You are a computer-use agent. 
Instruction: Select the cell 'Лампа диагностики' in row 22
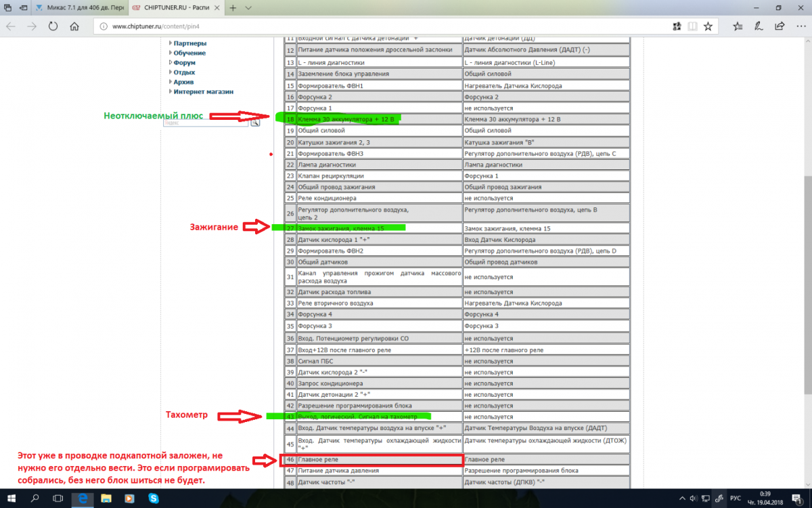[x=379, y=165]
